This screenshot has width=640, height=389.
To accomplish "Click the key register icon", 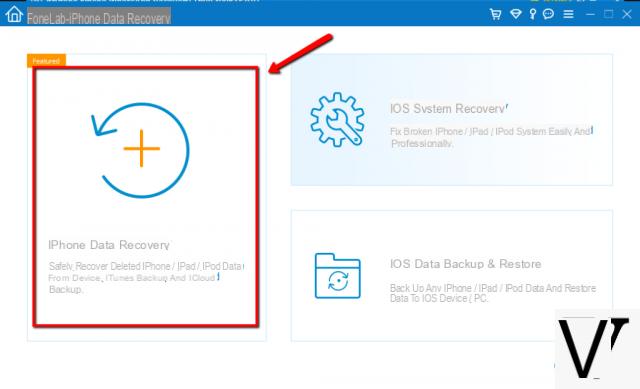I will [x=533, y=14].
